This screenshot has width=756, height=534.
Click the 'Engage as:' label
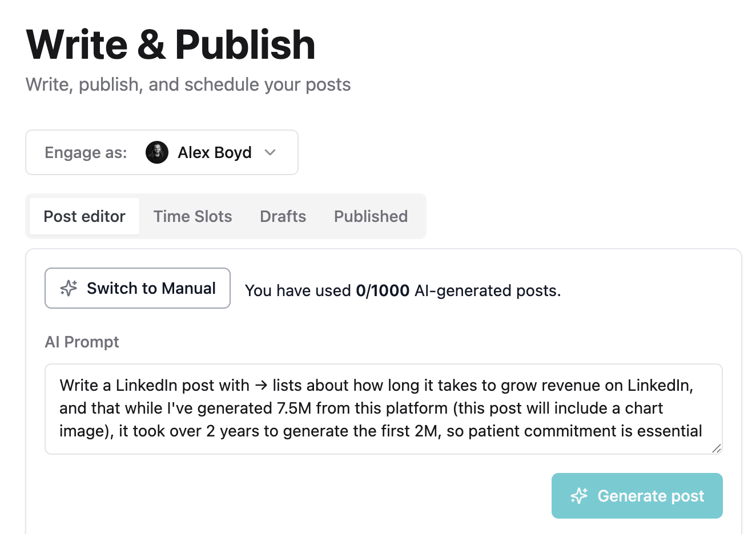click(86, 152)
